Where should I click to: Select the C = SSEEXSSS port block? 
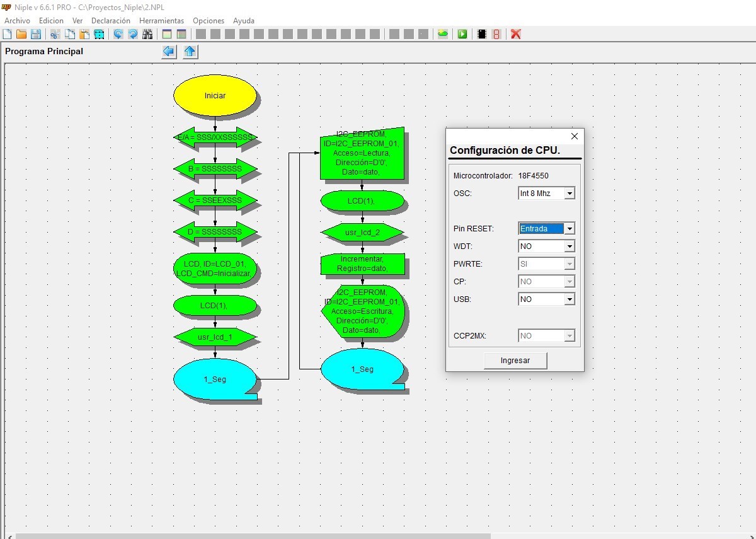[x=215, y=200]
